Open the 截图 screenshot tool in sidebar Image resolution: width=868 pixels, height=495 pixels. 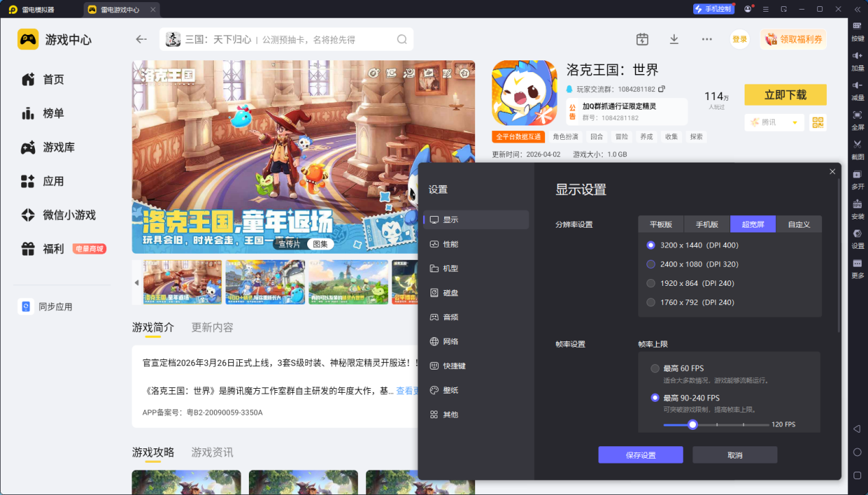pos(857,148)
